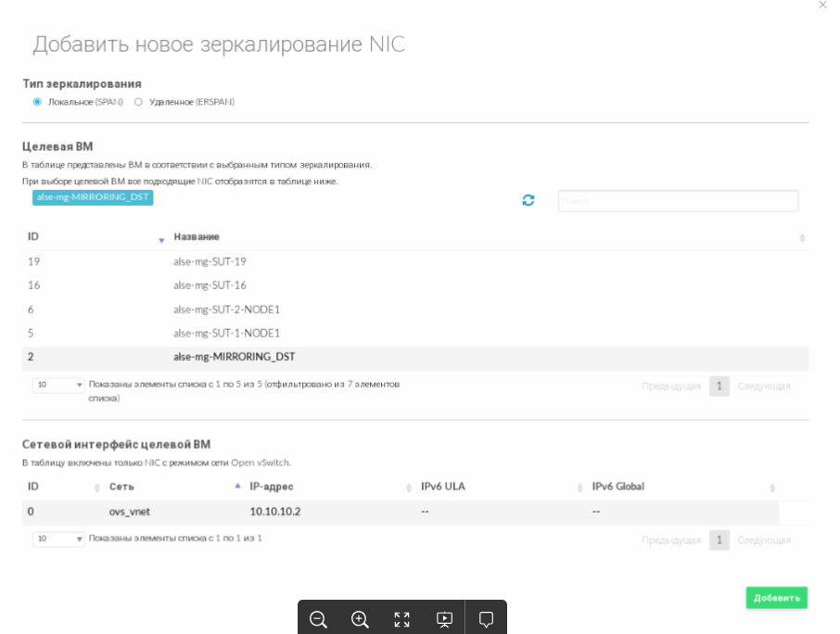Toggle fullscreen view with the arrows icon
The width and height of the screenshot is (840, 634).
401,619
